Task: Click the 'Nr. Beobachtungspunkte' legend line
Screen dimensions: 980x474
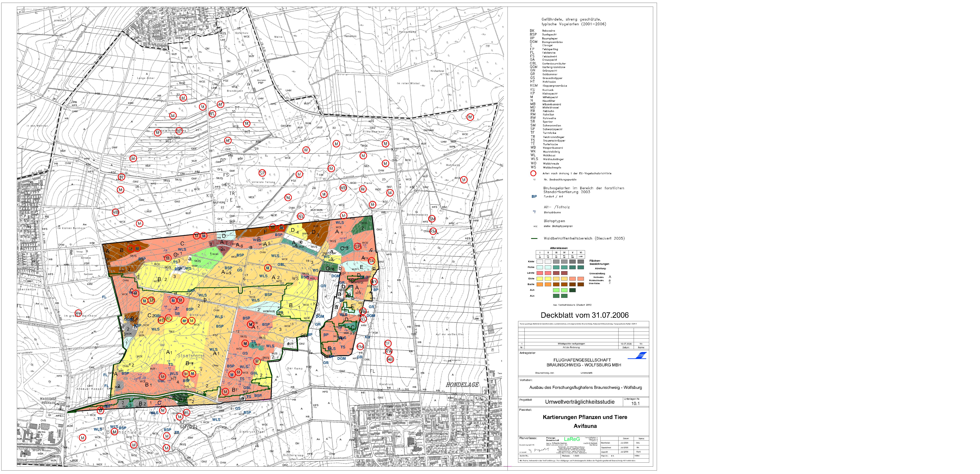Action: point(560,179)
